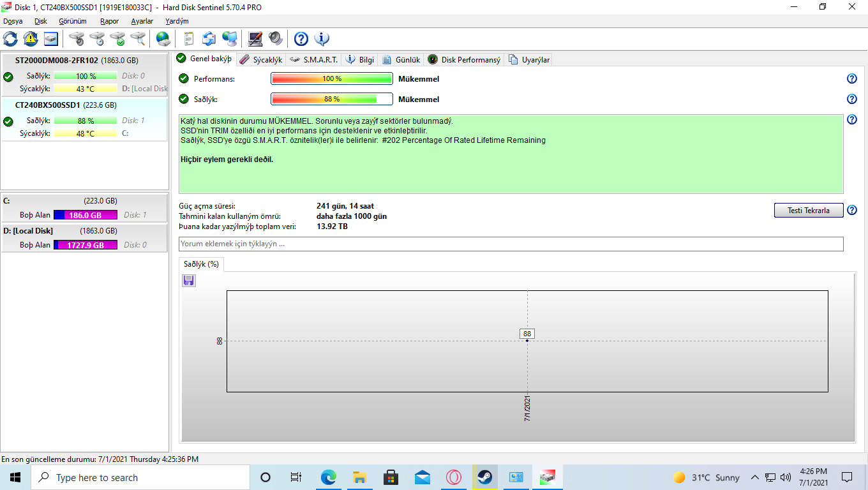This screenshot has width=868, height=490.
Task: Select the CT240BX500SSD1 disk entry
Action: tap(84, 119)
